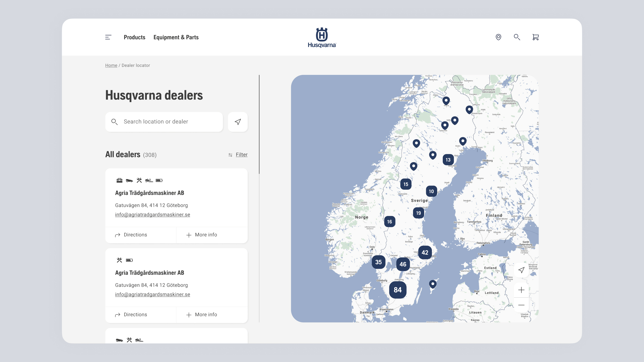Open the 19 dealers map cluster
644x362 pixels.
pyautogui.click(x=419, y=213)
